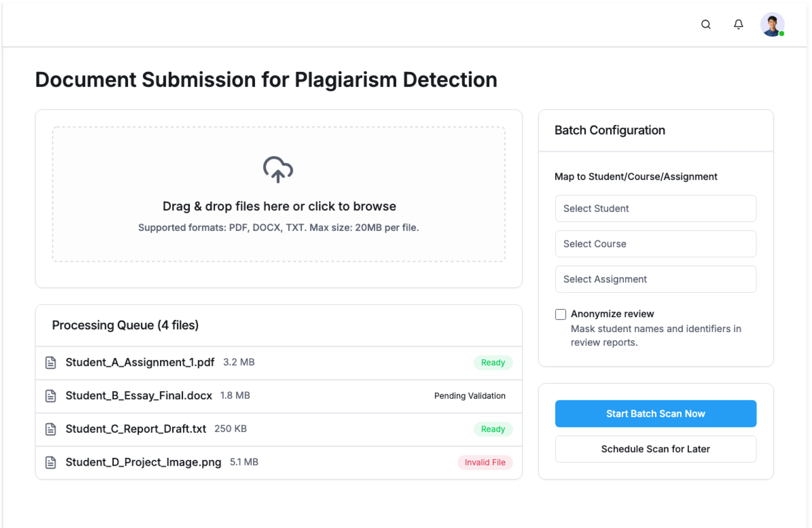Screen dimensions: 812x528
Task: Click the Pending Validation status label
Action: point(469,396)
